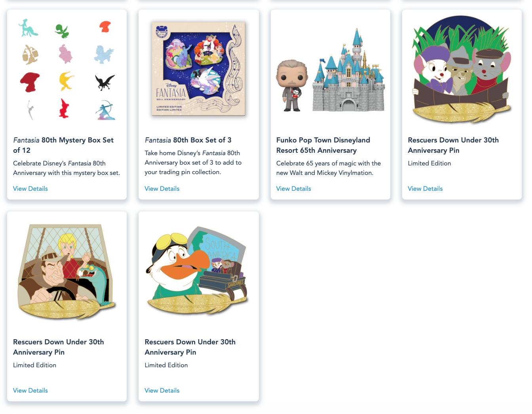
Task: Click the title of the Wilbur pin card
Action: (190, 347)
